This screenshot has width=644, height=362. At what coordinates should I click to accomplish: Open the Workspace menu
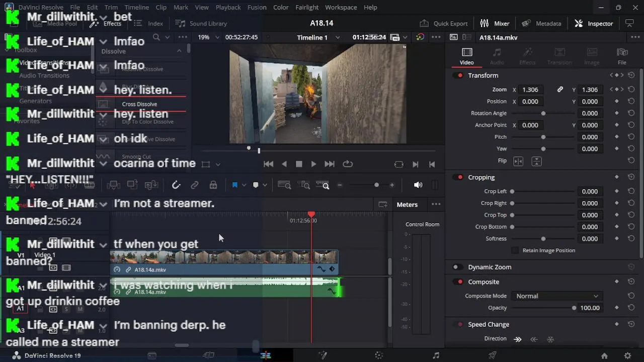point(341,7)
